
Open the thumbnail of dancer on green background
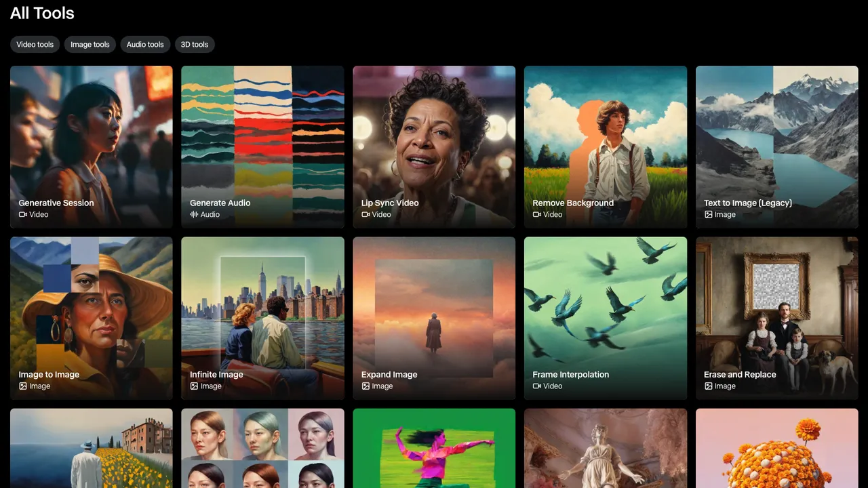(x=434, y=448)
